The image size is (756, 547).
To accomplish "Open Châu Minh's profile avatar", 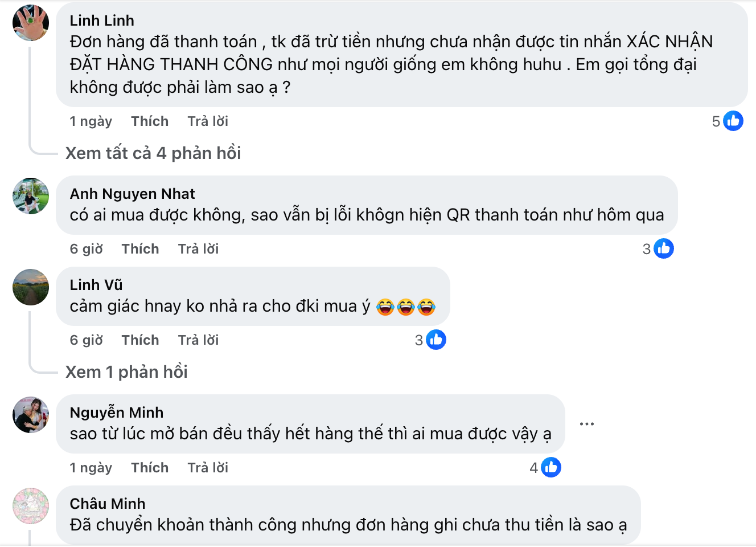I will click(31, 506).
